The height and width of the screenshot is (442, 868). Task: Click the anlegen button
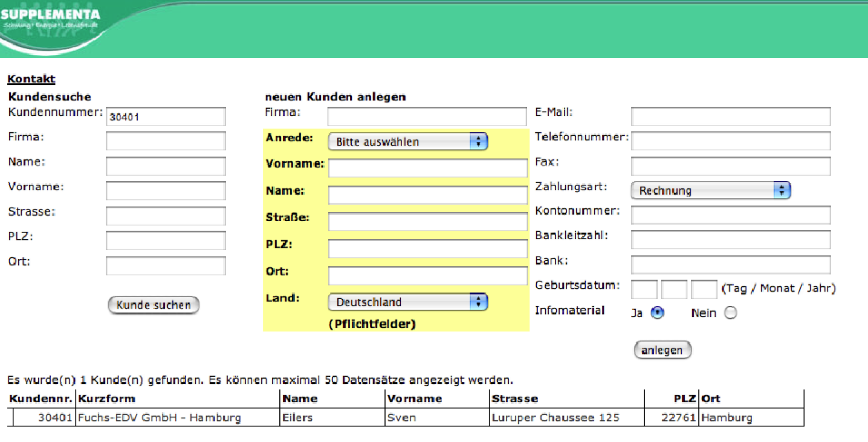click(662, 350)
